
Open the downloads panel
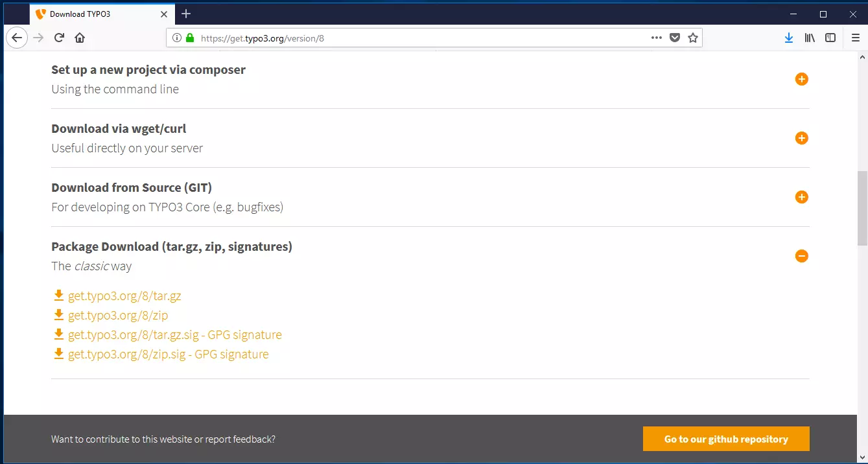(789, 38)
